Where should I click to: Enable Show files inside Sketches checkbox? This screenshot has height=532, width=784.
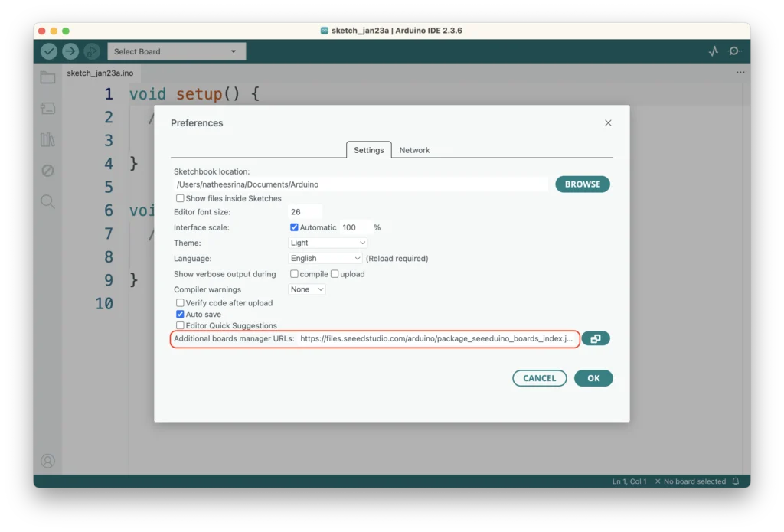(x=180, y=198)
